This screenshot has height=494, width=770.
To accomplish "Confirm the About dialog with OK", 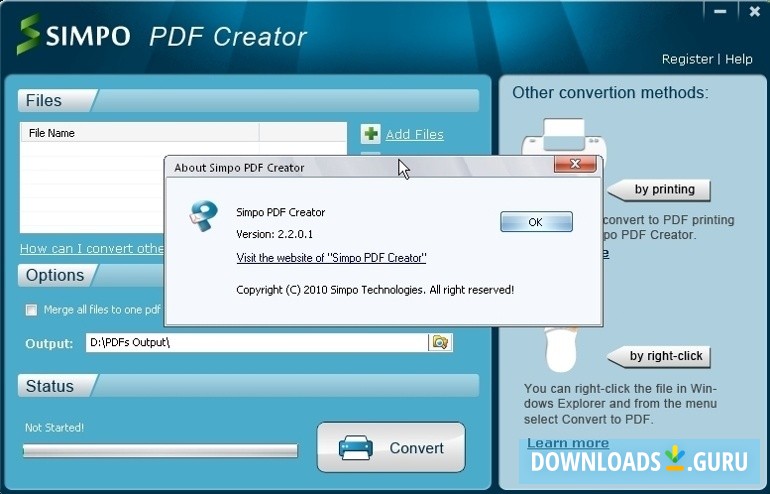I will click(x=536, y=222).
